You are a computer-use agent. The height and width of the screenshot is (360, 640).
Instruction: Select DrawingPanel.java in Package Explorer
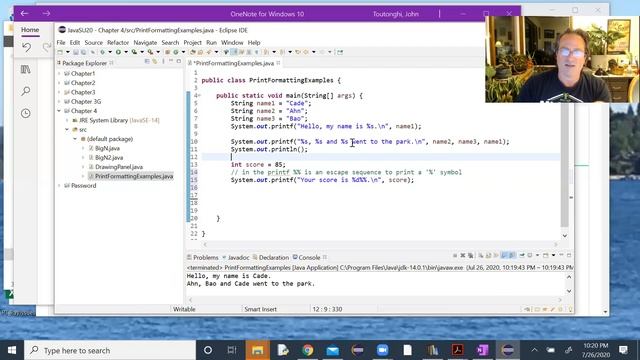[x=119, y=167]
